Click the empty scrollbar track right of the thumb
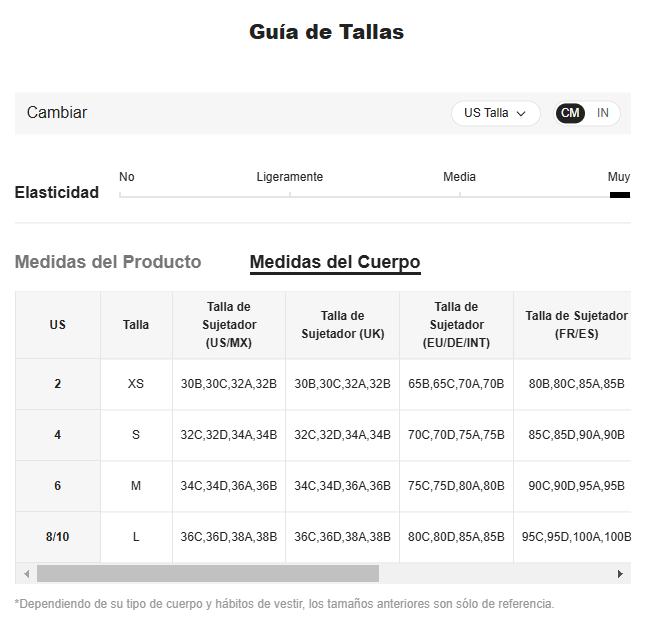This screenshot has height=625, width=649. pyautogui.click(x=496, y=574)
